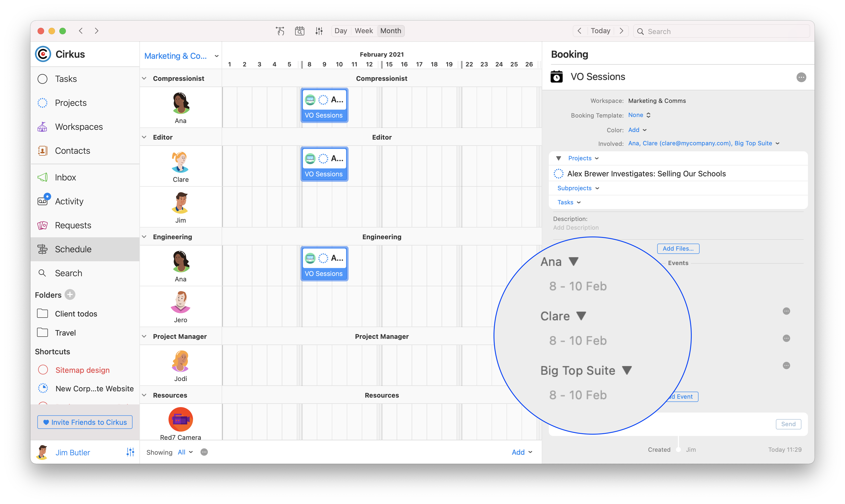Viewport: 845px width, 504px height.
Task: Go back with the left chevron
Action: point(81,30)
